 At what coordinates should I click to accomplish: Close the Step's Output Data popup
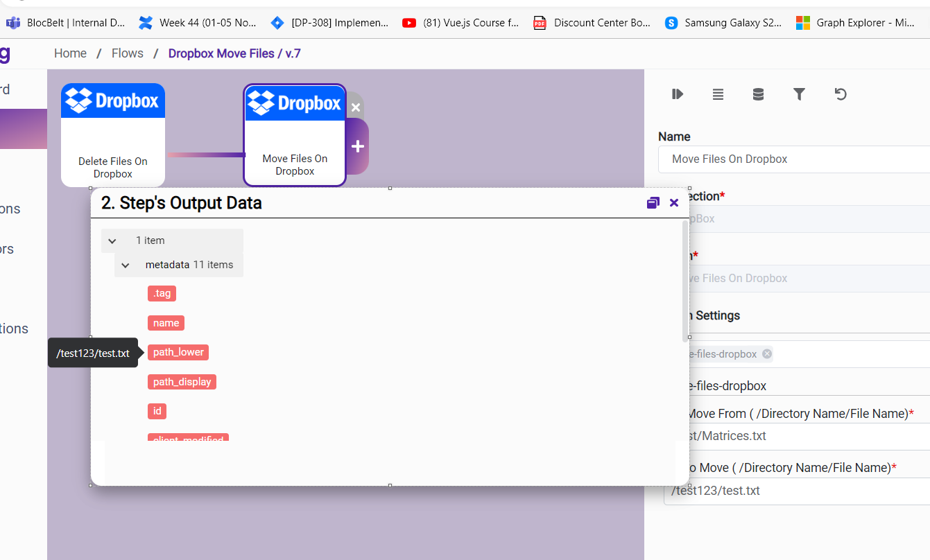tap(674, 203)
